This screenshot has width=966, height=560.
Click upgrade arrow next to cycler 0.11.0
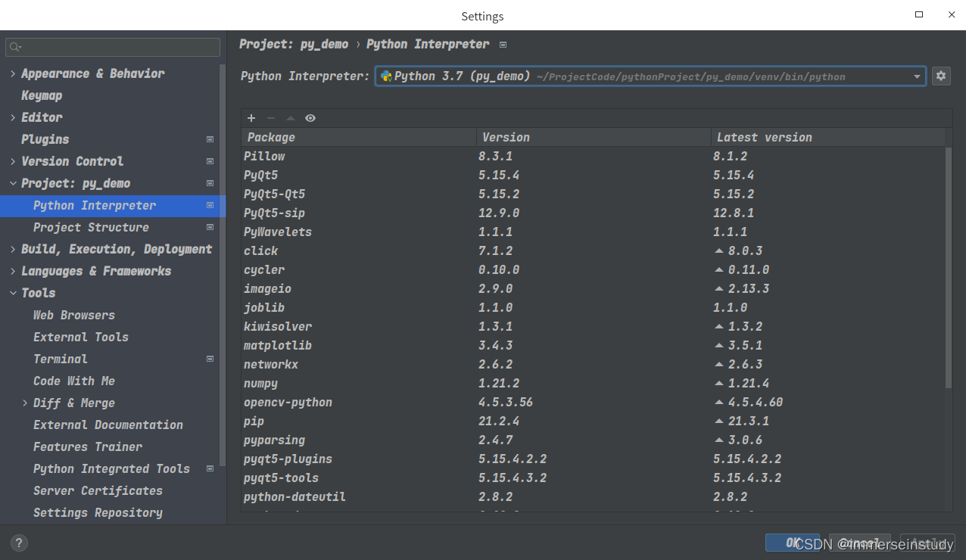719,269
